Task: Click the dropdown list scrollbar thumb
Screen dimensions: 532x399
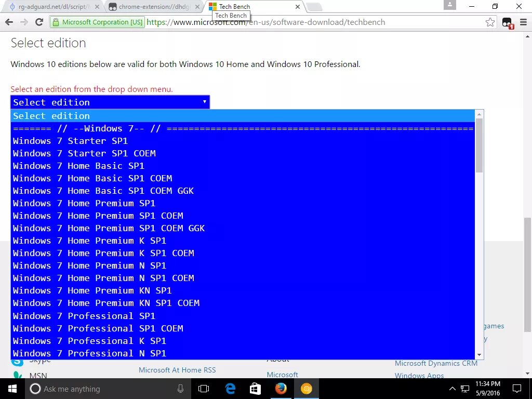Action: click(479, 145)
